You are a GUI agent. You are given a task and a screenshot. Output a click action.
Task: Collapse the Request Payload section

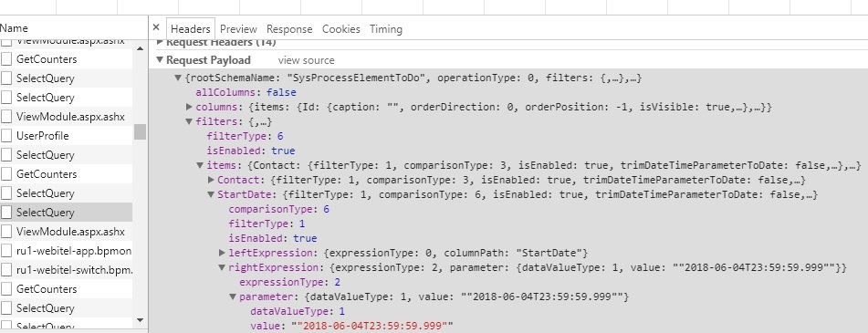[x=160, y=59]
